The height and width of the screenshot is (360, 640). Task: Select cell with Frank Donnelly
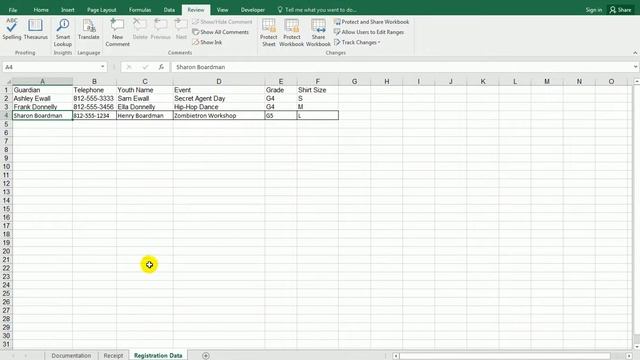point(42,107)
